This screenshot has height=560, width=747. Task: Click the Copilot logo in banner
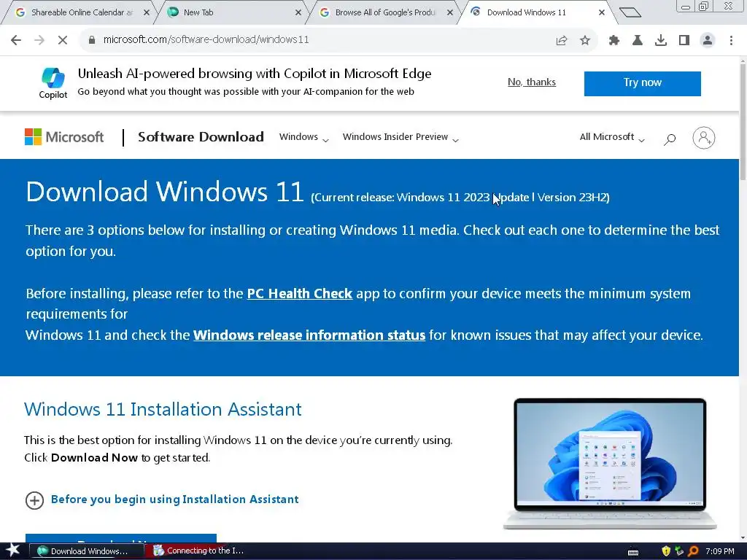pos(53,83)
